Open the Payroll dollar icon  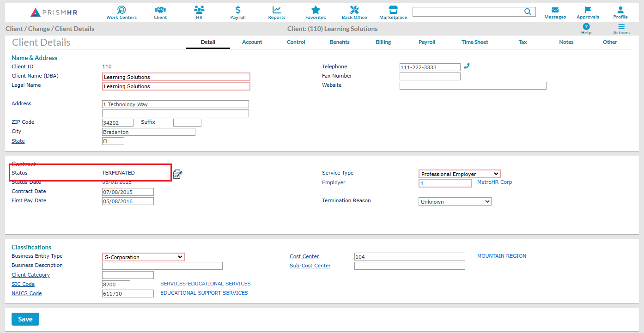(238, 10)
